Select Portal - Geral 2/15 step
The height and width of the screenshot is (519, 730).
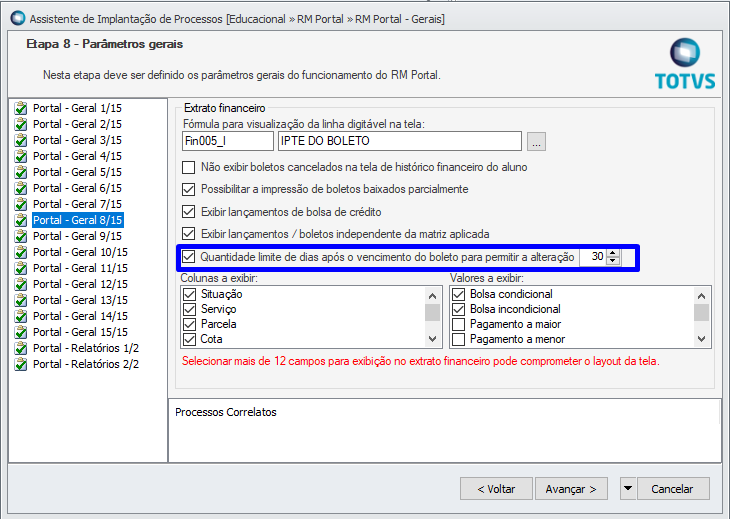[x=77, y=124]
